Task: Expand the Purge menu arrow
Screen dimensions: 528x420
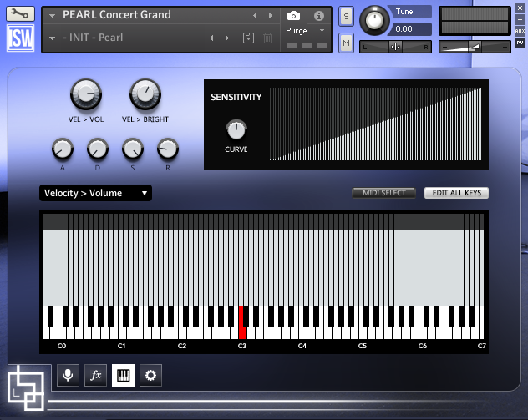Action: point(322,31)
